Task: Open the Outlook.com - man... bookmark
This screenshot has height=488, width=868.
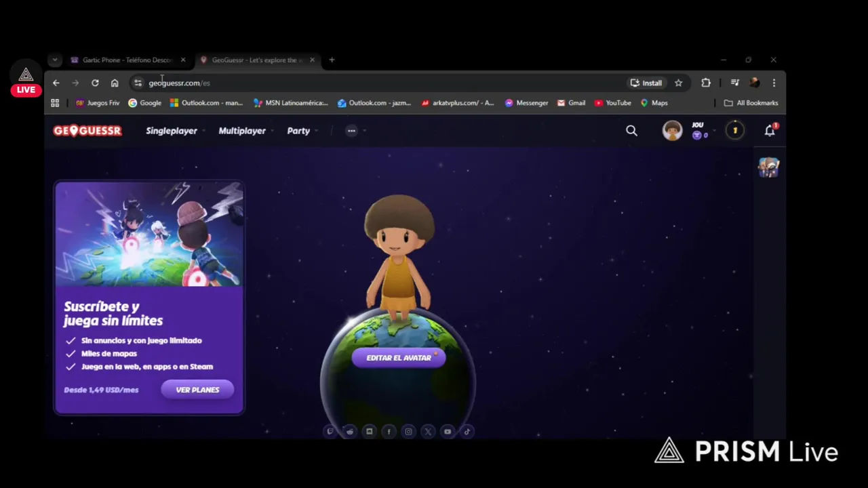Action: 206,103
